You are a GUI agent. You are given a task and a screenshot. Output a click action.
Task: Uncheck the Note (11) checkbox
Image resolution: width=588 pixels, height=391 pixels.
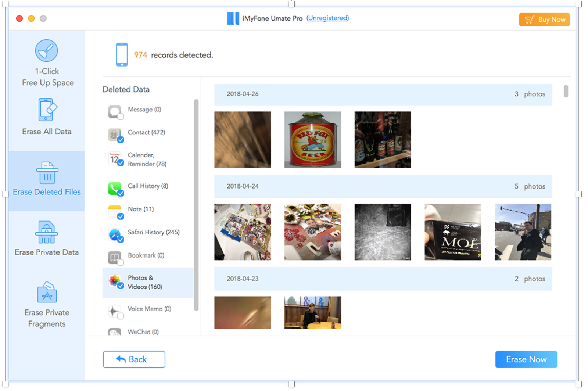coord(121,216)
